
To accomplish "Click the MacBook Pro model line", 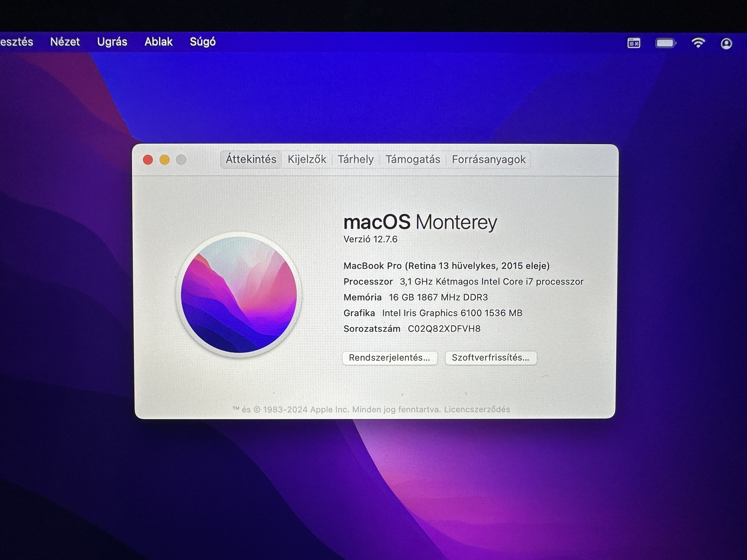I will [446, 266].
